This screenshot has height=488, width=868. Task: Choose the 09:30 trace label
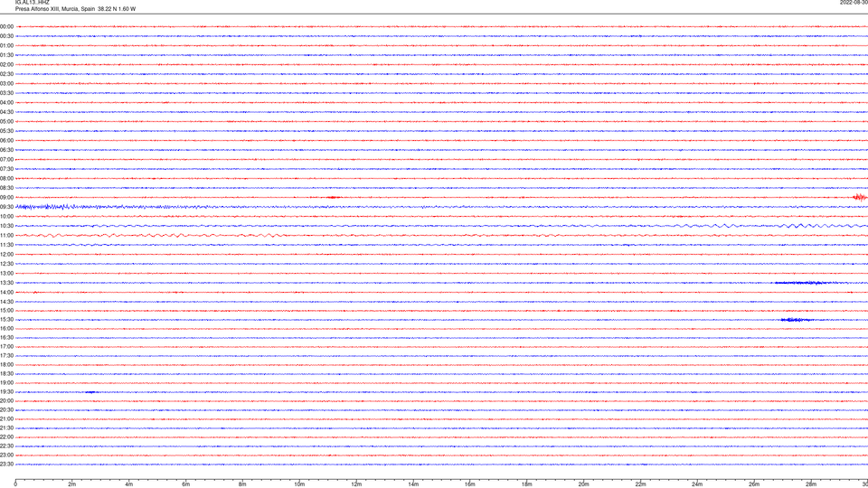6,207
